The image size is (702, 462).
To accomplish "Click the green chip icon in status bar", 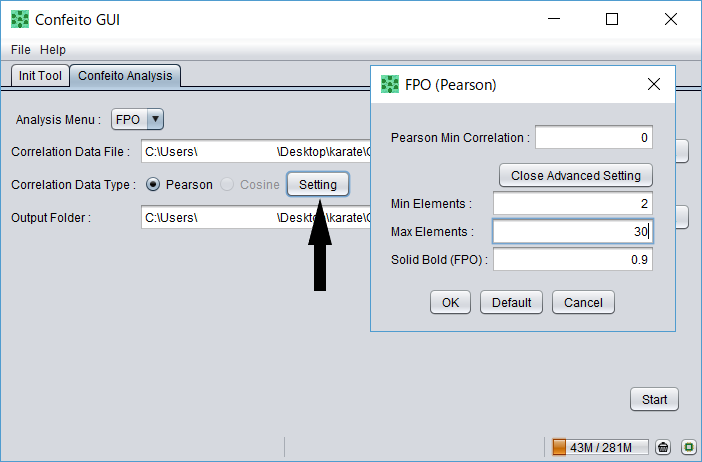I will (x=689, y=447).
